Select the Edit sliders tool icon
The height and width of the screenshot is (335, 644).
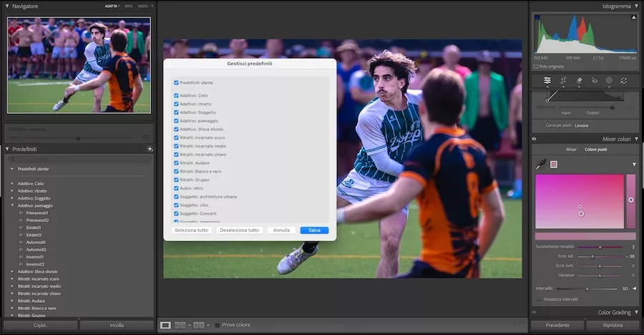[x=547, y=81]
